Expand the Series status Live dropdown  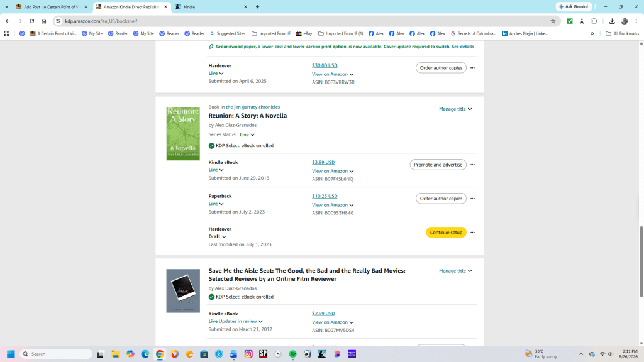click(x=247, y=134)
